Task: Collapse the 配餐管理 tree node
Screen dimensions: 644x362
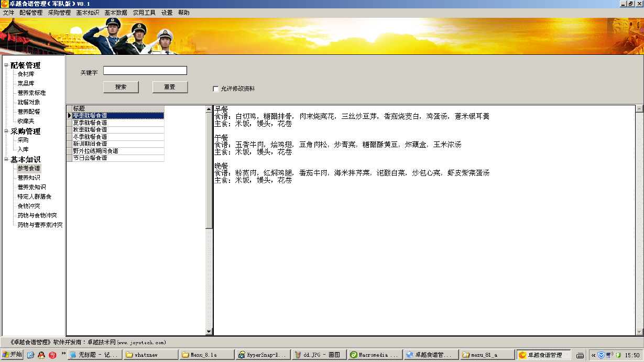Action: point(6,65)
